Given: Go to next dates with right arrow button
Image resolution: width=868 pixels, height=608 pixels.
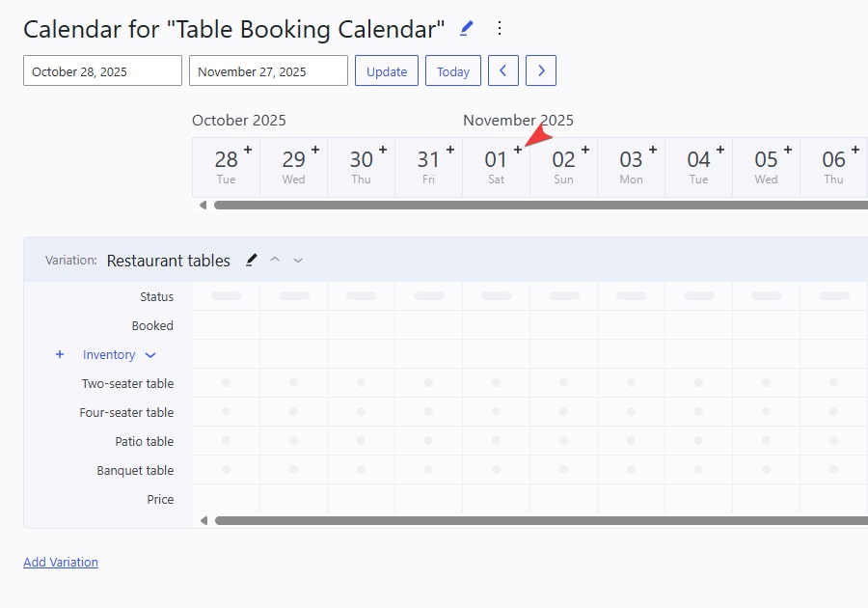Looking at the screenshot, I should 540,70.
